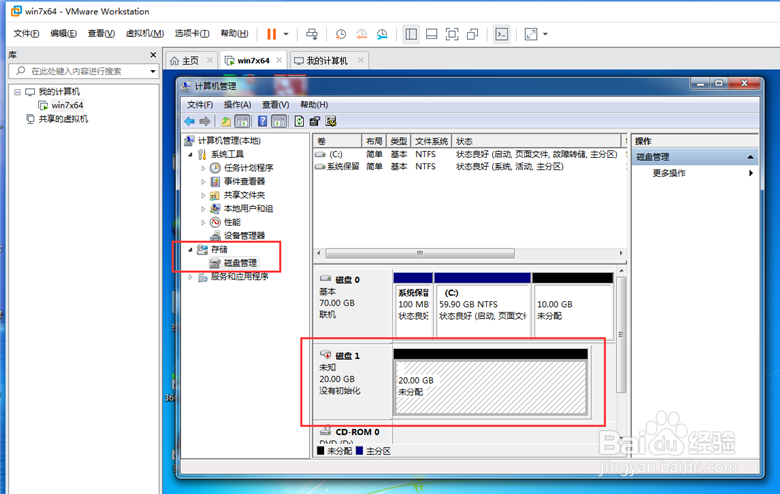Click the refresh toolbar icon
This screenshot has height=494, width=780.
click(x=299, y=121)
